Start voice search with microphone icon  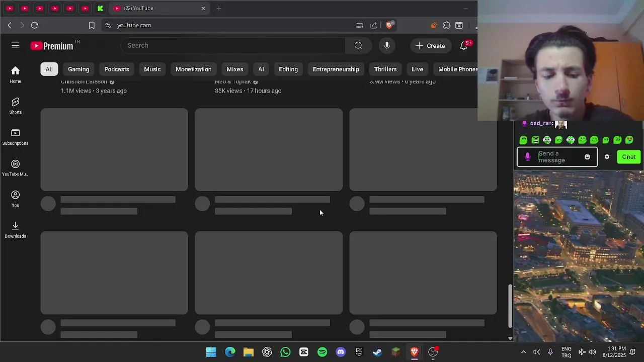pyautogui.click(x=387, y=46)
